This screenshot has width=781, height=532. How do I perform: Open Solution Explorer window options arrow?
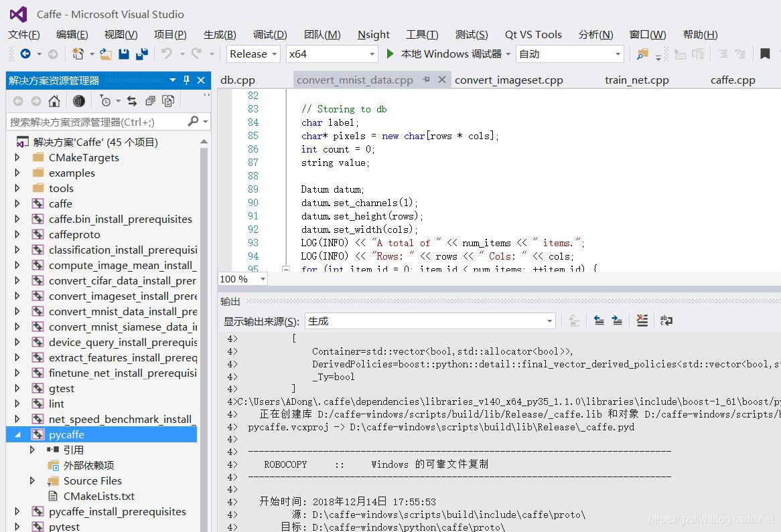click(172, 80)
